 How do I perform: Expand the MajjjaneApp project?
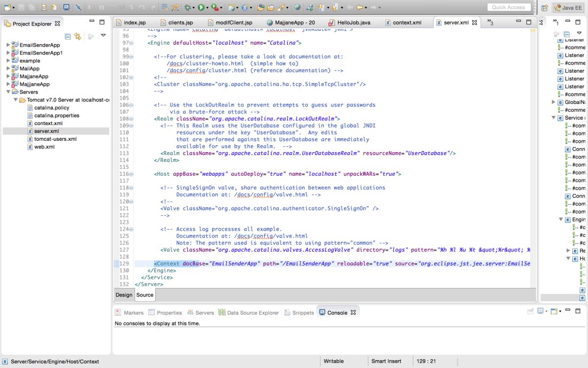8,84
